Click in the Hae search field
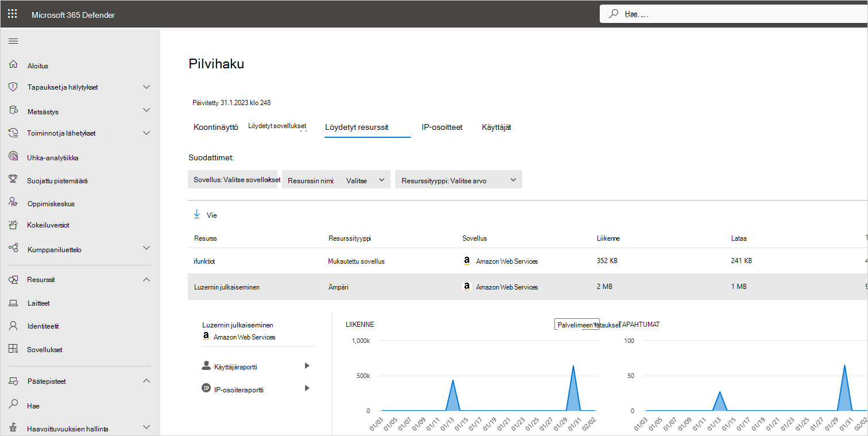Image resolution: width=868 pixels, height=436 pixels. (734, 14)
